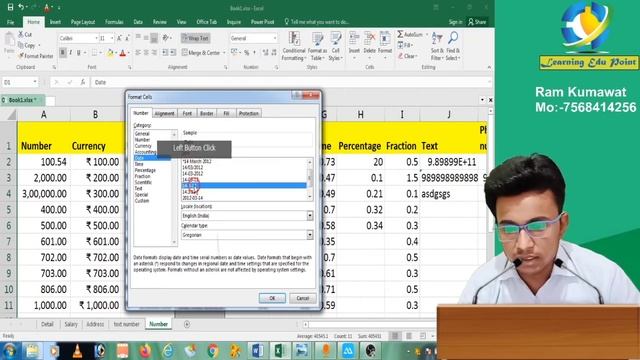
Task: Click the Increase Indent icon
Action: click(x=173, y=53)
